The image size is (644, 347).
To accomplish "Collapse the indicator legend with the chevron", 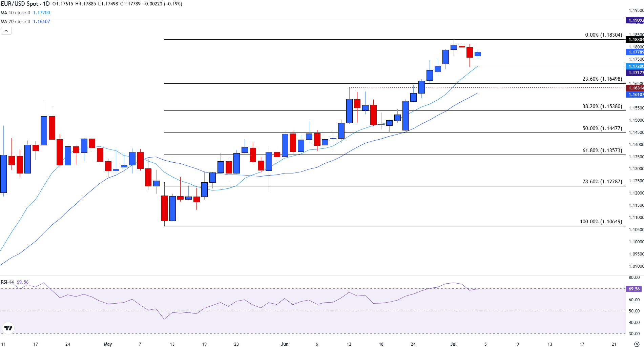I will coord(6,31).
